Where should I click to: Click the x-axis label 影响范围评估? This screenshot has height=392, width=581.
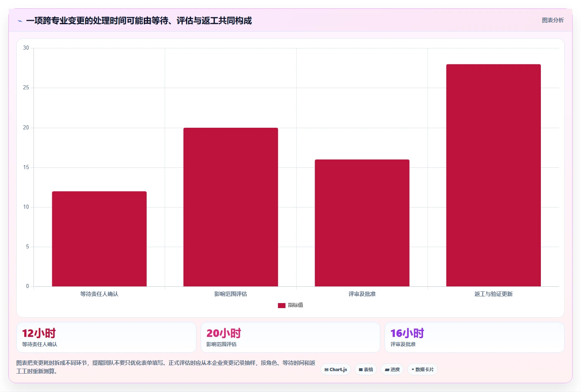click(x=231, y=294)
